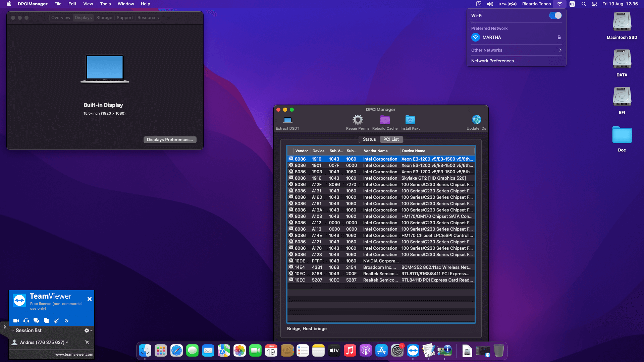Start a video call in TeamViewer
The image size is (644, 362).
pyautogui.click(x=16, y=321)
